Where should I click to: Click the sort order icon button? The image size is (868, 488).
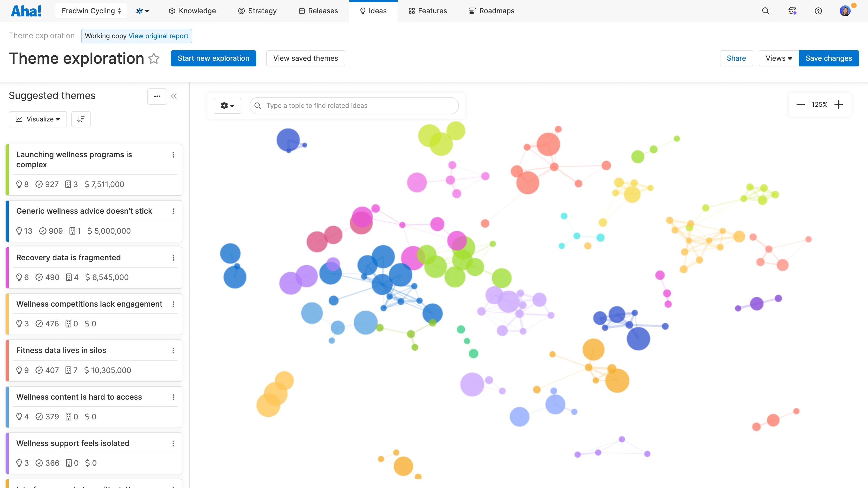tap(81, 119)
